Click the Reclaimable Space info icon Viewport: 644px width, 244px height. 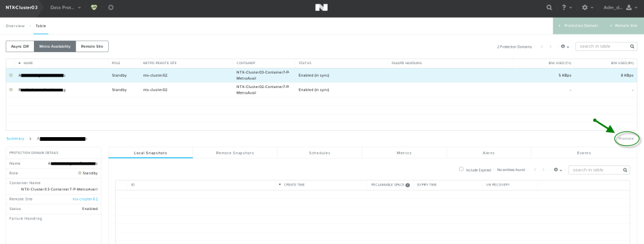pyautogui.click(x=408, y=185)
